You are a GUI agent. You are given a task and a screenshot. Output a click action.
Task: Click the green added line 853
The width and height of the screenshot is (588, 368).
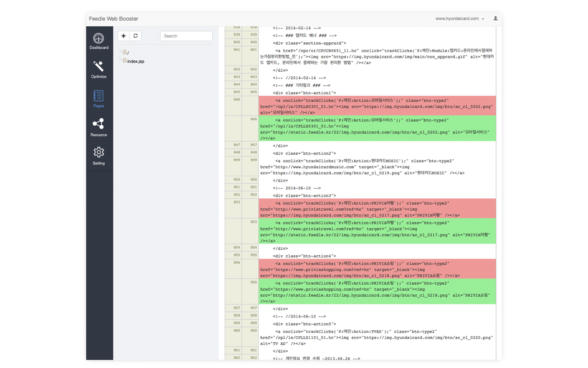pos(377,231)
